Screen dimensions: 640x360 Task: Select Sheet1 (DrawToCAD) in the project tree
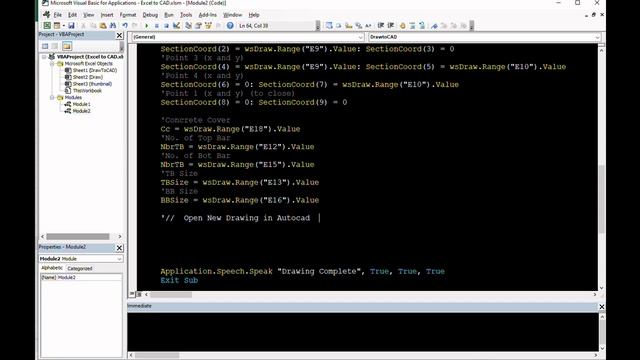point(95,70)
